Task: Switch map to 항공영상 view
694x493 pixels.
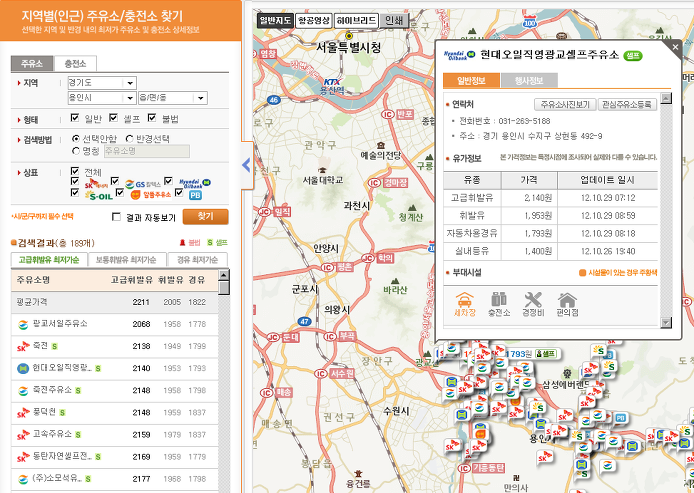Action: coord(313,20)
